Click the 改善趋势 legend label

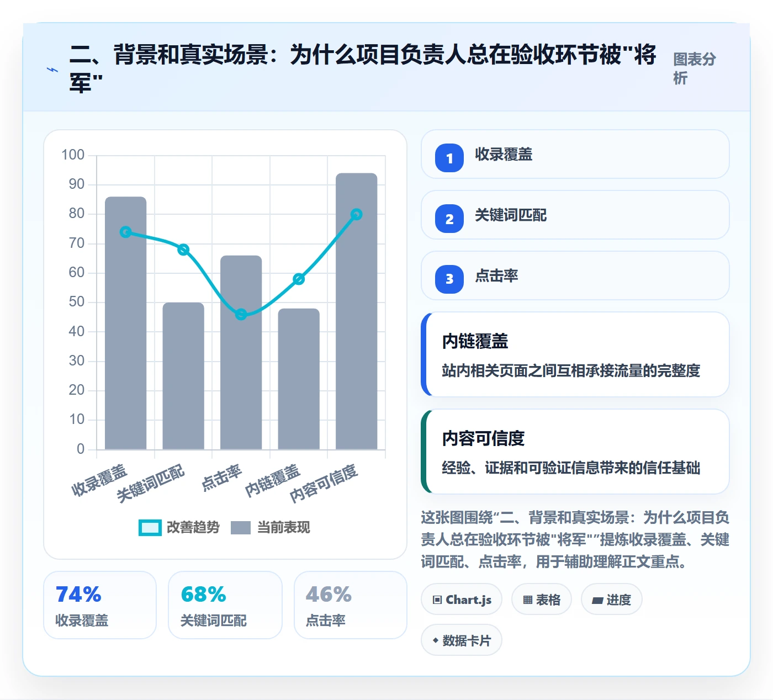pyautogui.click(x=193, y=528)
